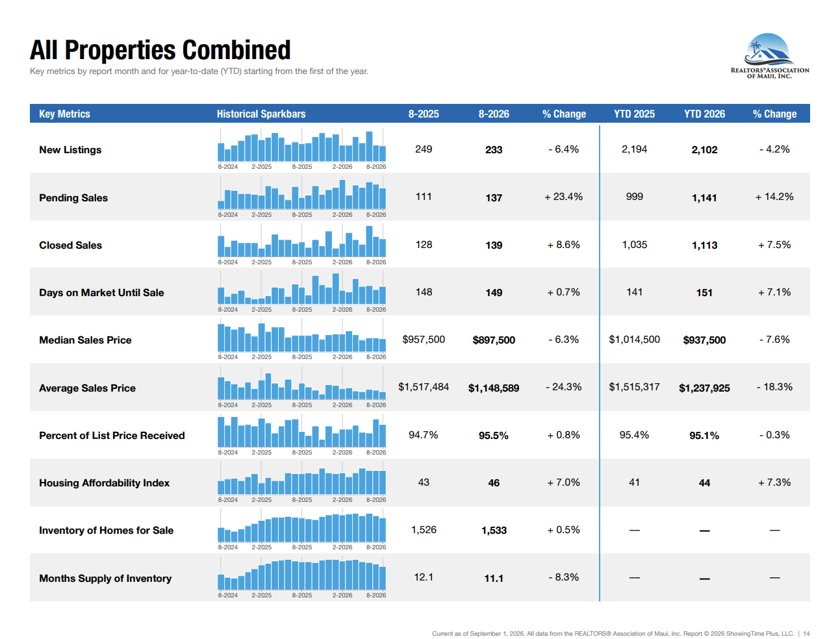Click the Days on Market YTD "151" value

704,293
